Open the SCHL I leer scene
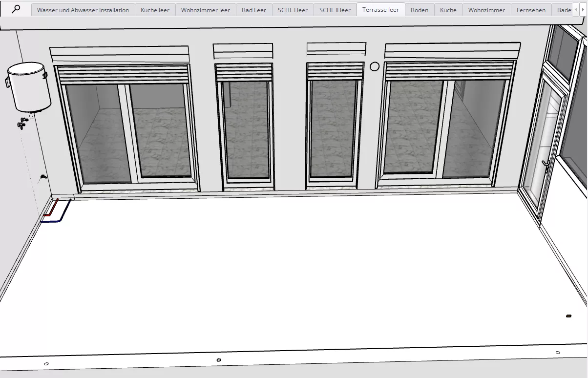This screenshot has width=588, height=378. [293, 10]
